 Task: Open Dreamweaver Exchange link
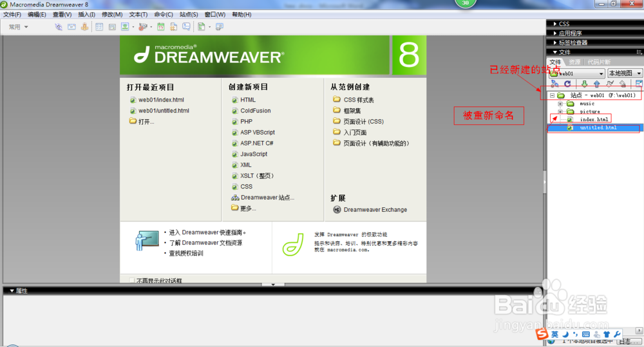click(x=375, y=209)
